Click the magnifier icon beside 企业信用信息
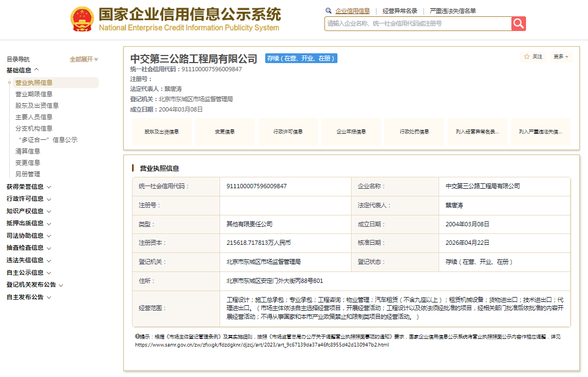This screenshot has height=377, width=588. [328, 11]
